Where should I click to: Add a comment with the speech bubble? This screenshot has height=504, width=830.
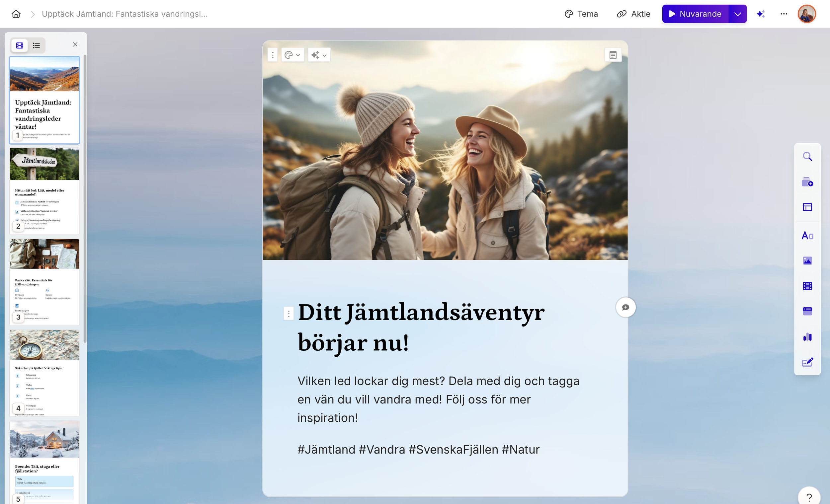(x=625, y=307)
